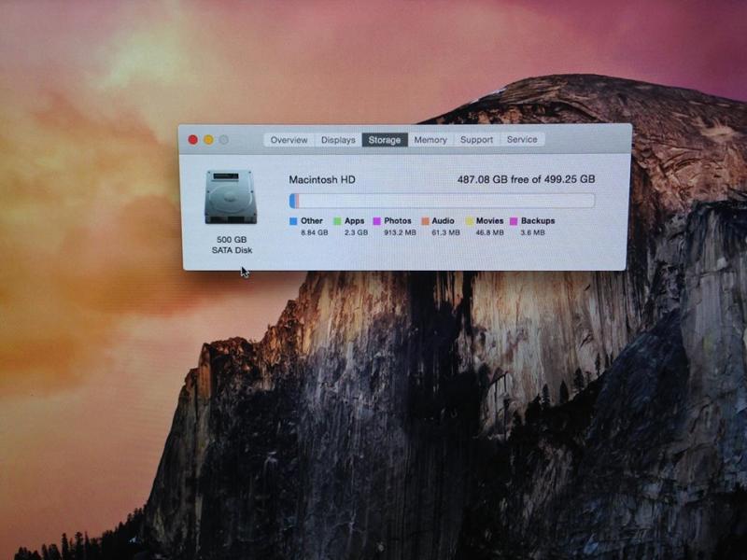This screenshot has height=560, width=747.
Task: Click the Movies category label
Action: click(489, 221)
